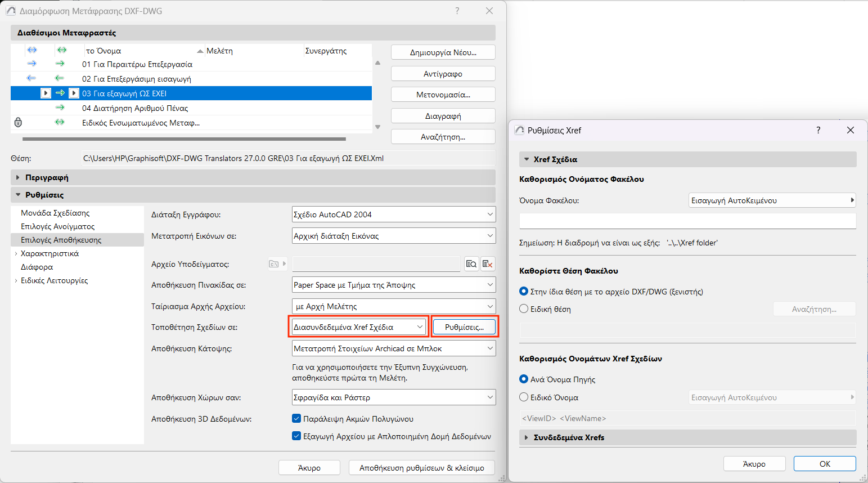
Task: Open the Αποθήκευση Χώρων σαν dropdown
Action: tap(394, 397)
